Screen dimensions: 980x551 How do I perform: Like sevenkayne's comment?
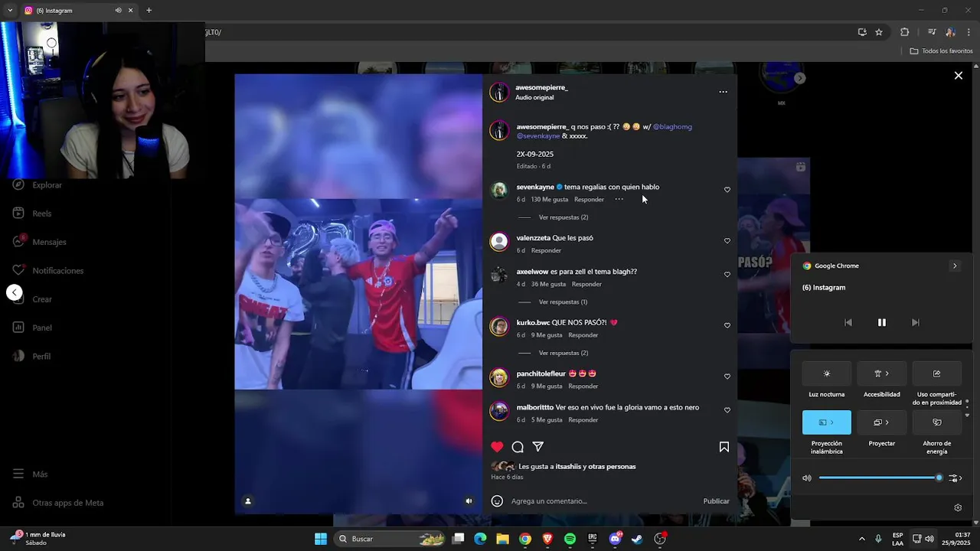(727, 190)
